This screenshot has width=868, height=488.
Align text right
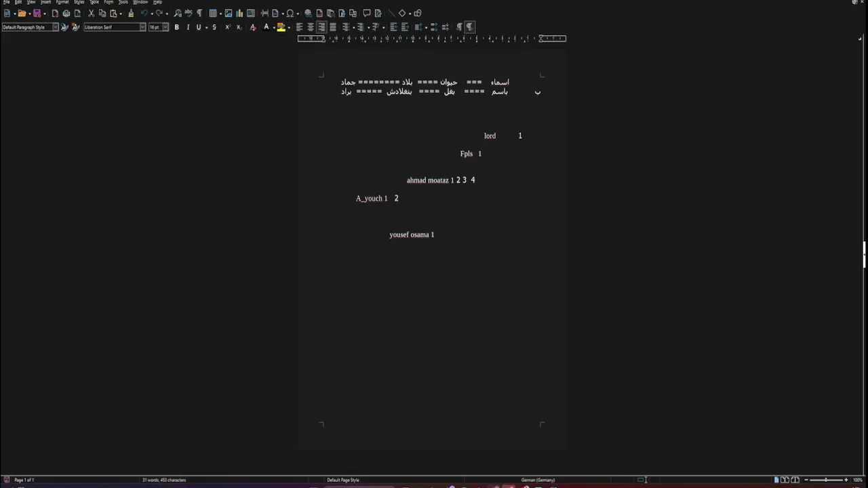(x=321, y=27)
